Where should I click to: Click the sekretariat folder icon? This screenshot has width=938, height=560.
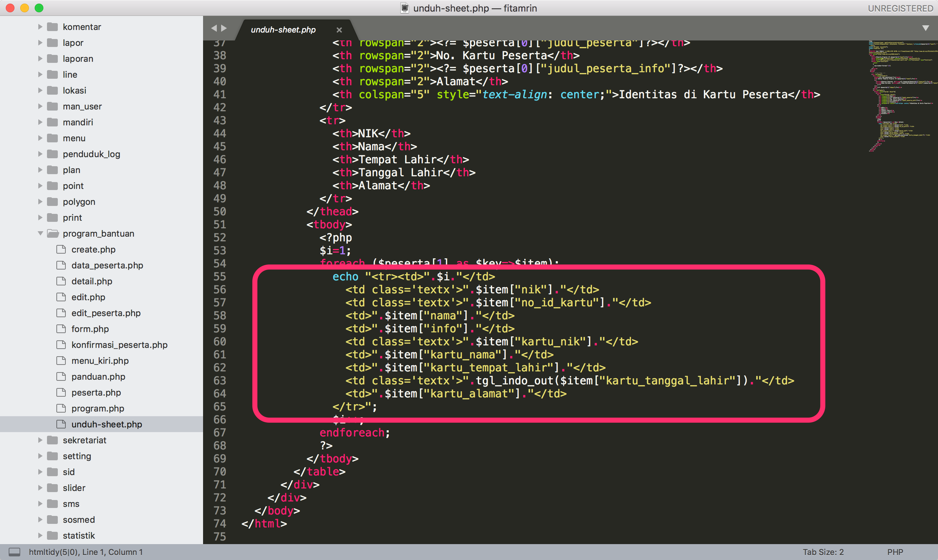pos(52,440)
